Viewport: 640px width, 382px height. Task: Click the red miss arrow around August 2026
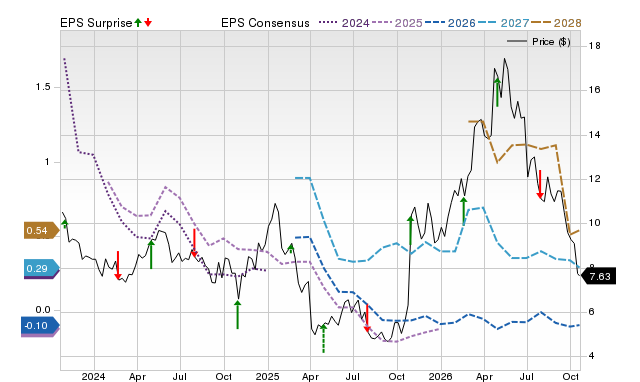coord(540,184)
